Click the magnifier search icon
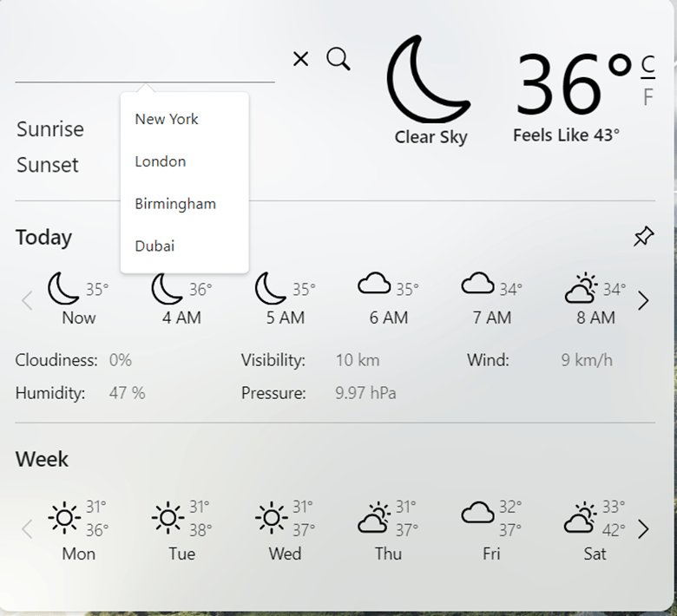The image size is (677, 616). point(338,59)
